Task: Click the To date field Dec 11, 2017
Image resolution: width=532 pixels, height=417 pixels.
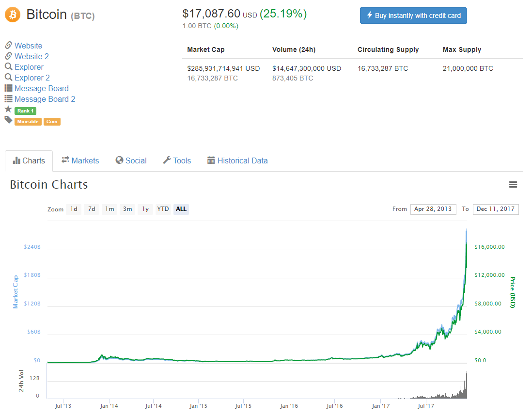Action: click(495, 209)
